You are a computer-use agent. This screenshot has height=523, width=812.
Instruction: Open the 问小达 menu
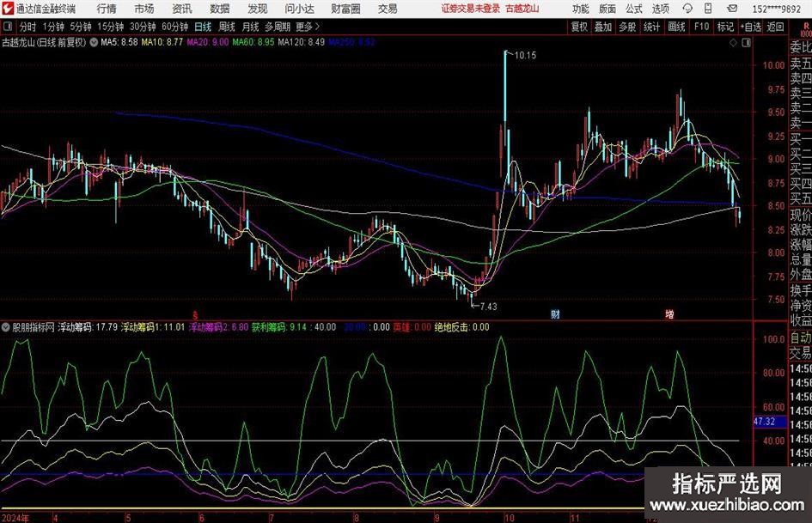pos(299,9)
